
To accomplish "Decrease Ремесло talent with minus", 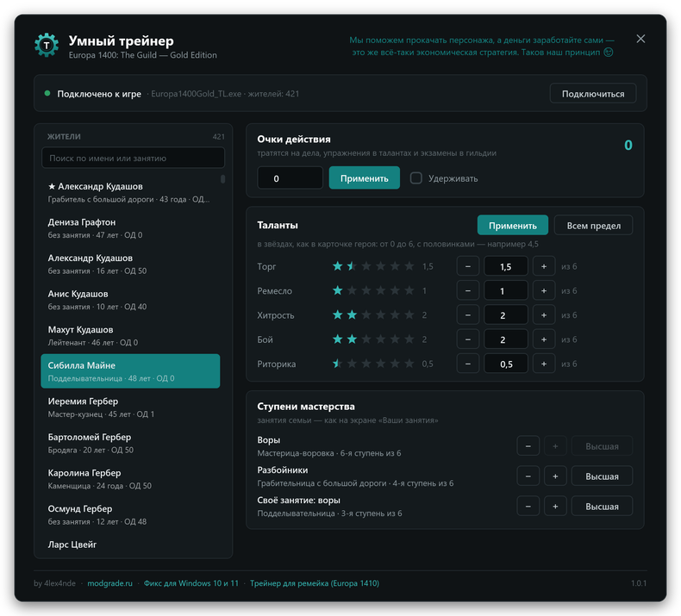I will tap(468, 290).
